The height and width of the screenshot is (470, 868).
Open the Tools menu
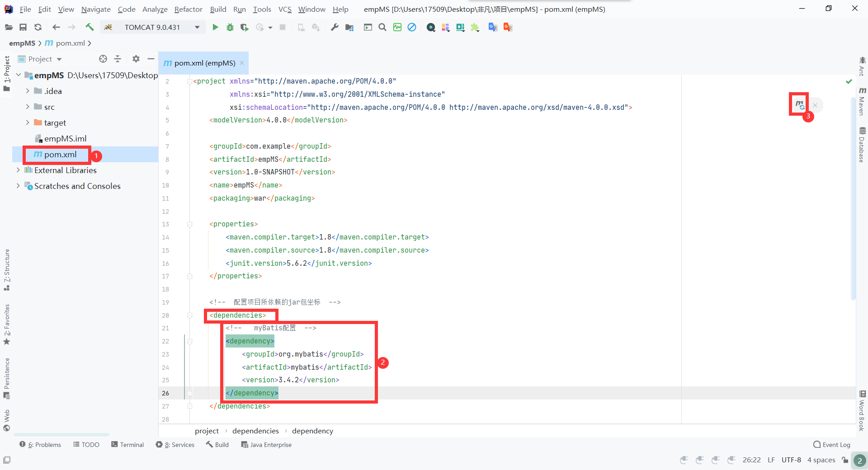click(262, 9)
